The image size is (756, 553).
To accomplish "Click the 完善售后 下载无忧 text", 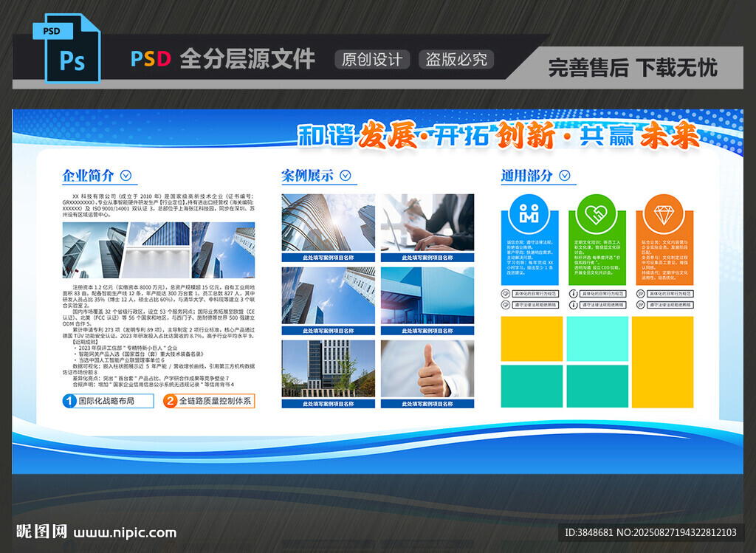I will point(633,67).
